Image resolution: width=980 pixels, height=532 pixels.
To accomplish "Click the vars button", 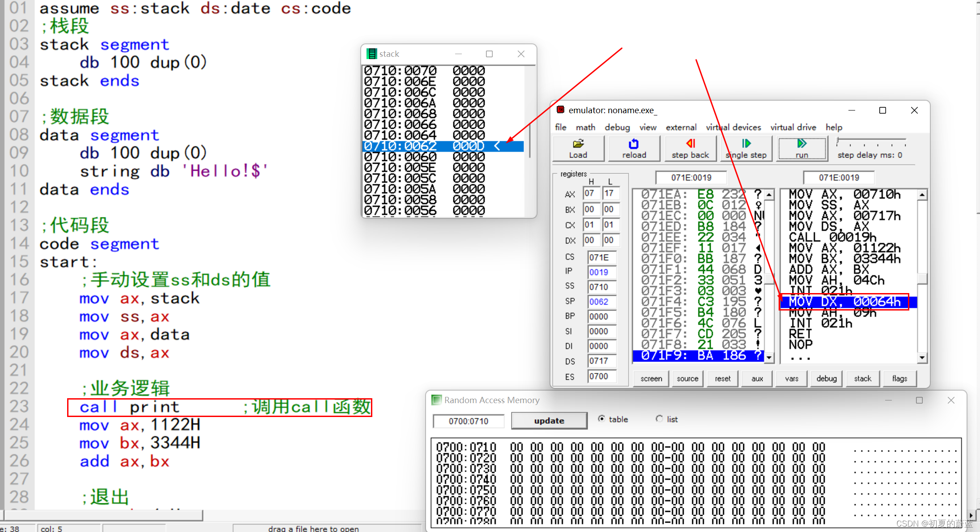I will (791, 379).
